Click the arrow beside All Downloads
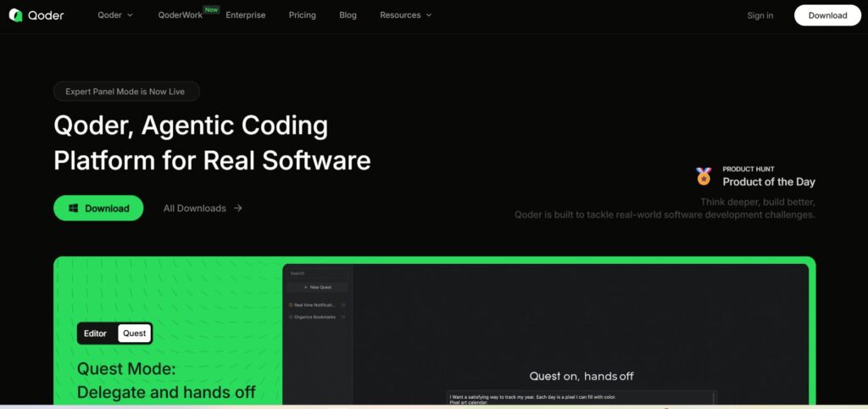The width and height of the screenshot is (868, 409). (238, 209)
